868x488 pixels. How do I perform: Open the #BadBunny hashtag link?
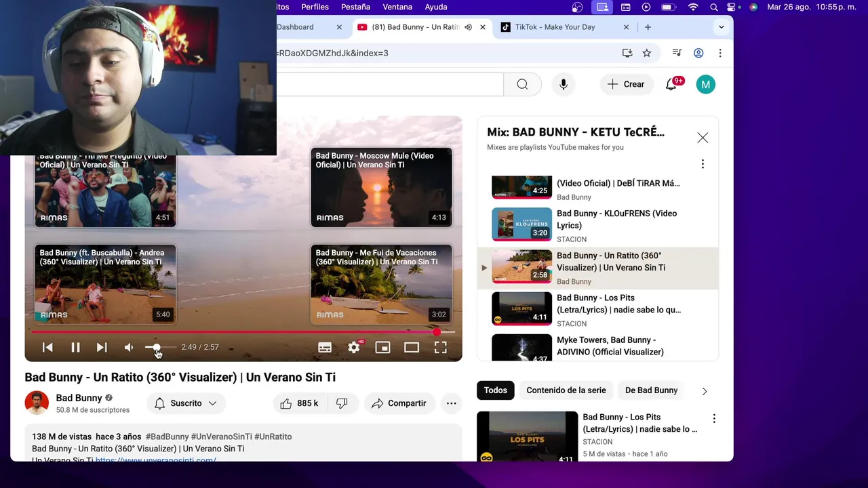coord(167,436)
